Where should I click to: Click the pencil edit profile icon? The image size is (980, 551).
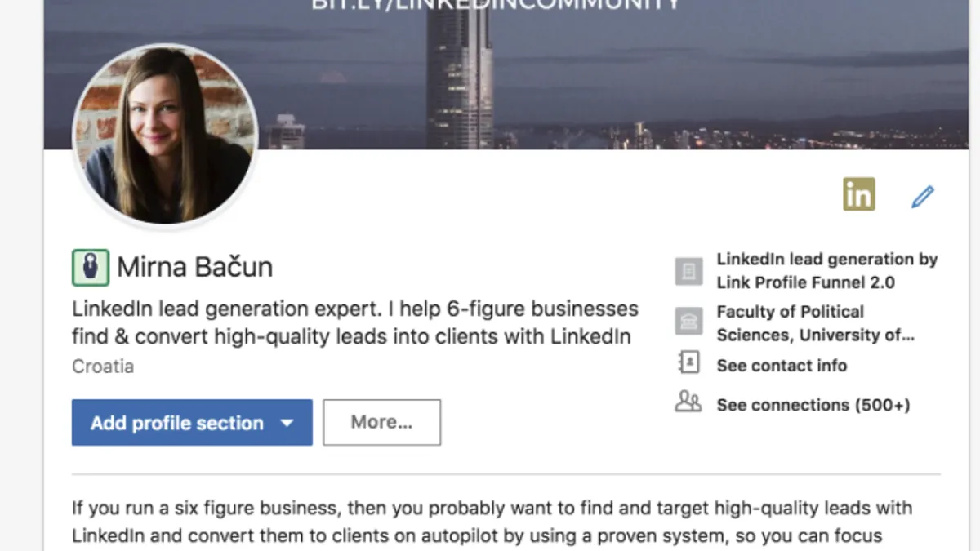click(x=923, y=197)
